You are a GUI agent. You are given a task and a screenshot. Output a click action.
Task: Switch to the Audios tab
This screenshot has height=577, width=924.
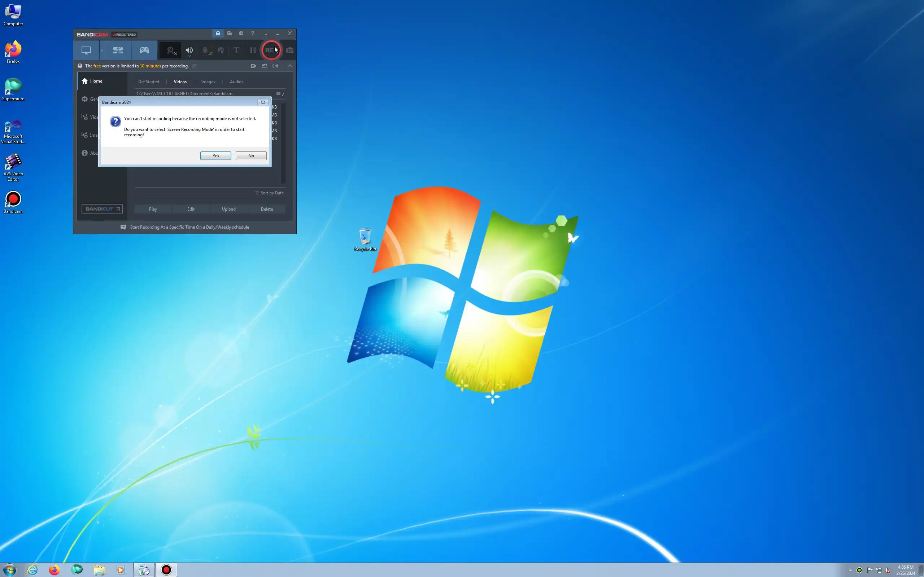236,82
